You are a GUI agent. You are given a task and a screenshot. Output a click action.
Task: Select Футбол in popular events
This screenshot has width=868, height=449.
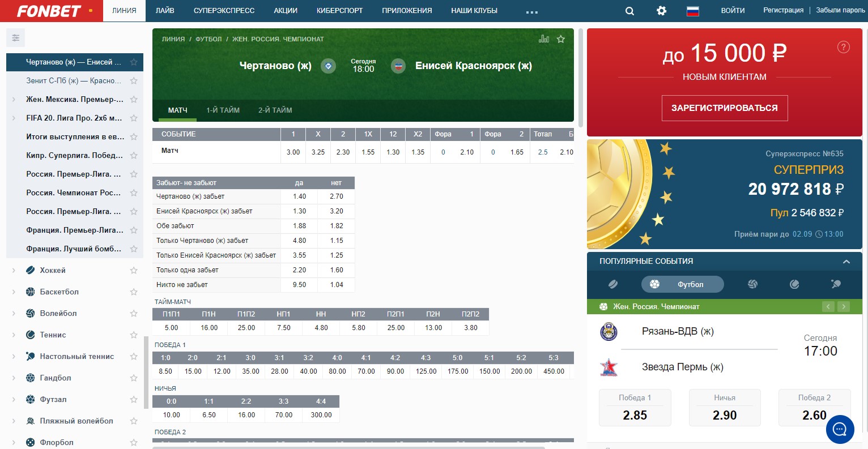683,284
